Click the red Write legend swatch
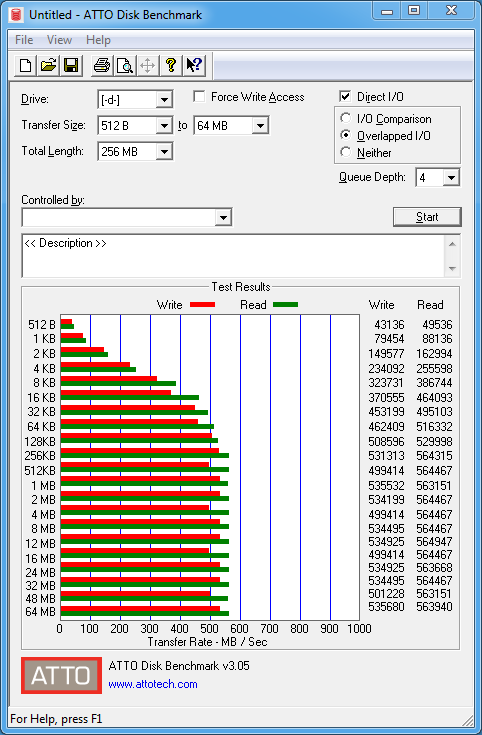 [x=202, y=305]
